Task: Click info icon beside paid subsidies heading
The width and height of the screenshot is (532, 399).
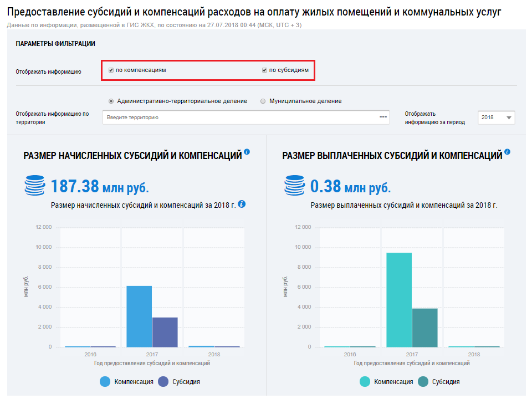Action: coord(507,152)
